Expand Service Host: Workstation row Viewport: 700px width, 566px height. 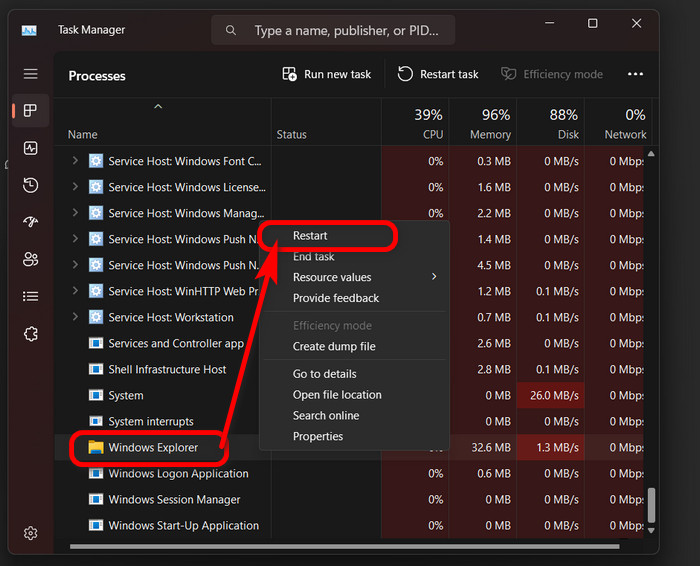coord(75,316)
